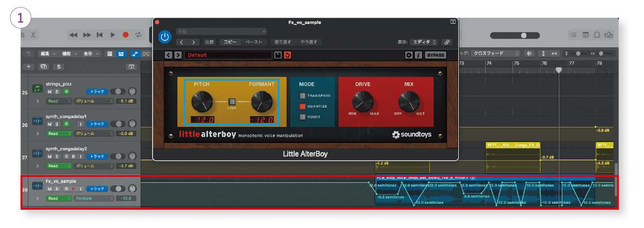Click トラック button on synth_congadelay1

coord(98,124)
